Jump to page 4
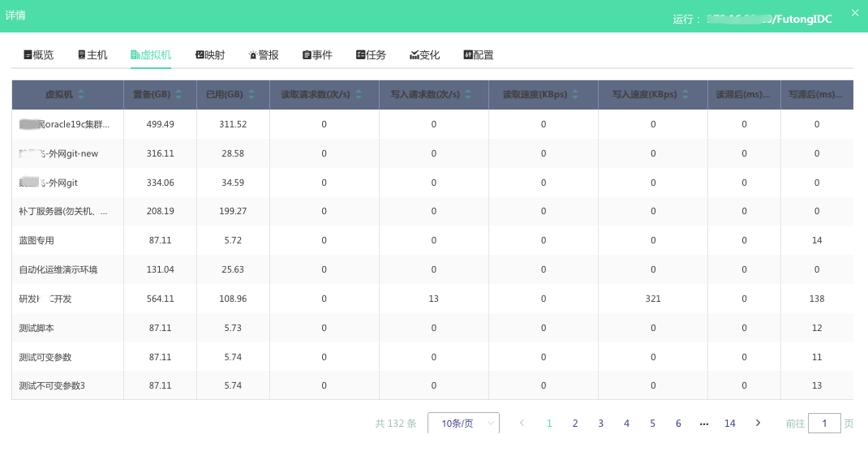This screenshot has height=456, width=868. coord(626,424)
